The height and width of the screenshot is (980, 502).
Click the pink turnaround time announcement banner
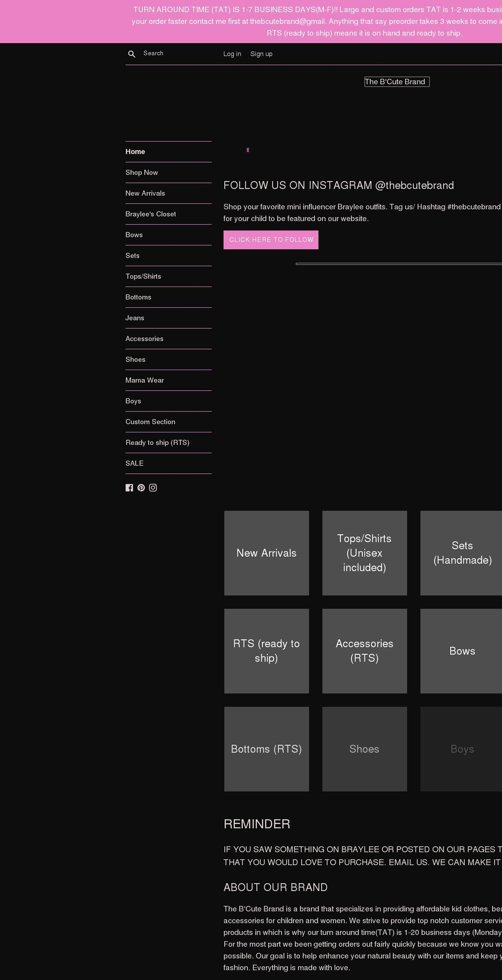[x=251, y=21]
